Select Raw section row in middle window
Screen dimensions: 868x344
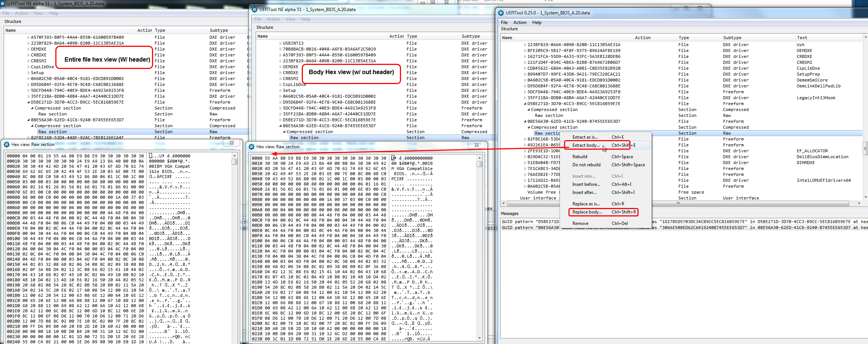pyautogui.click(x=375, y=138)
